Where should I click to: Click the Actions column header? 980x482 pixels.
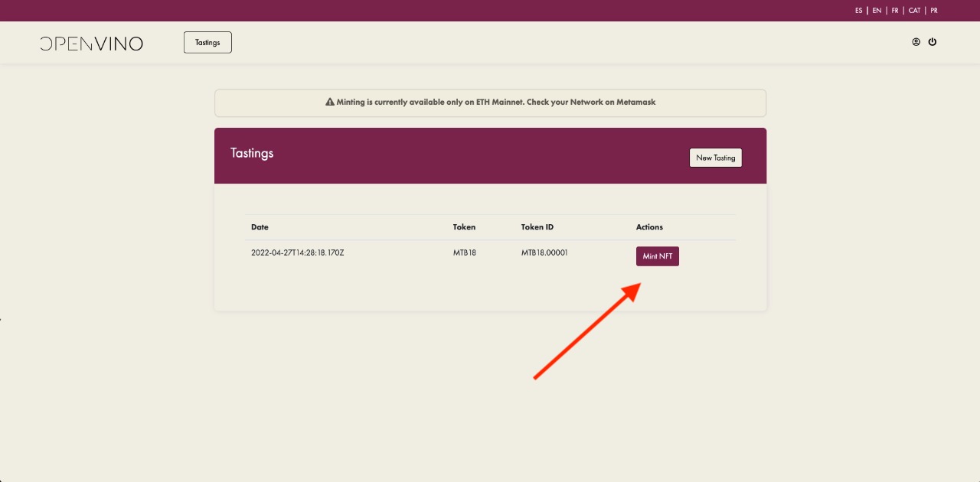(649, 227)
